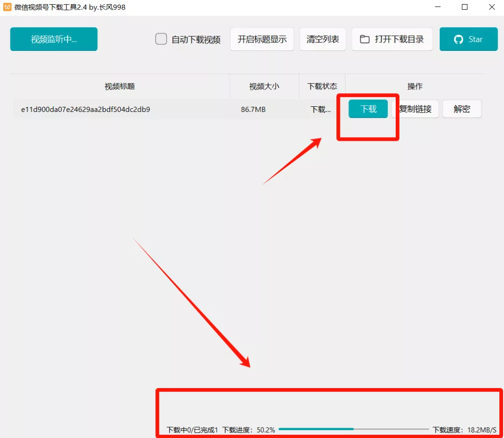Click the 视频监听中... button
Screen dimensions: 504x438
pyautogui.click(x=54, y=39)
